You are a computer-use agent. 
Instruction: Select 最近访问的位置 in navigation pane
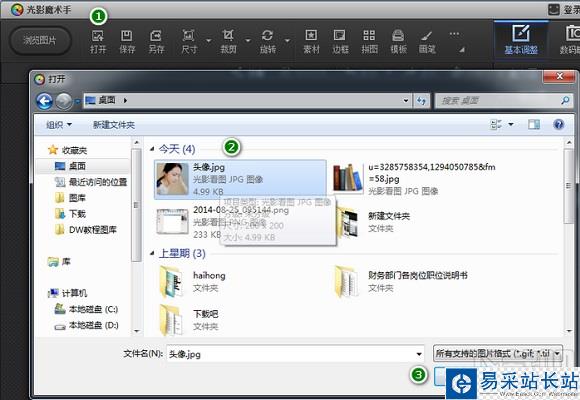click(x=91, y=182)
